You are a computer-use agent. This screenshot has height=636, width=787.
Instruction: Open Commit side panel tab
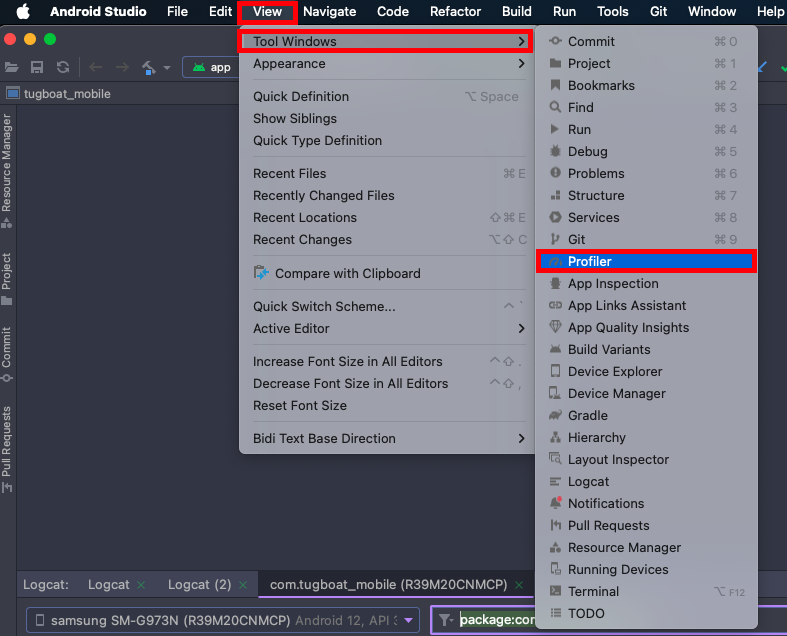pos(7,354)
